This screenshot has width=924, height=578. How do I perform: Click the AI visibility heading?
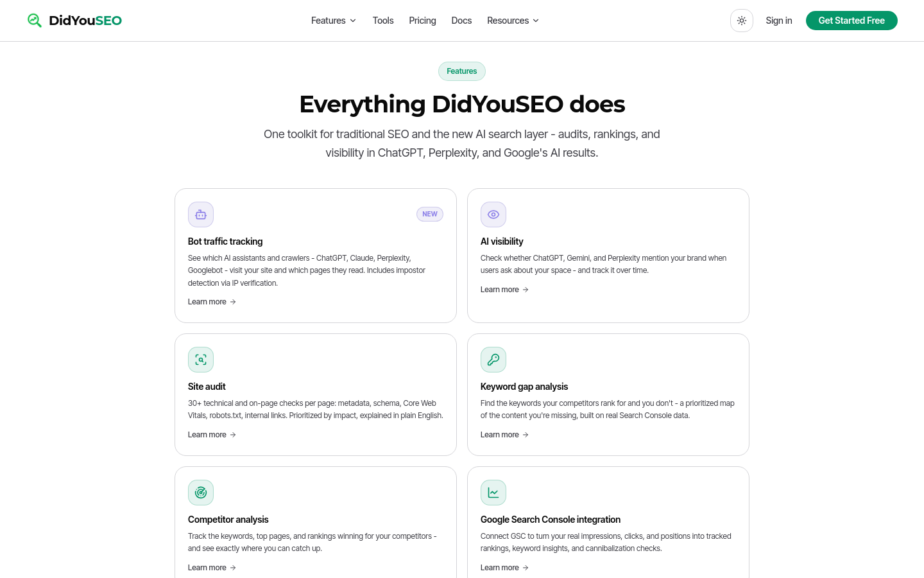(502, 241)
